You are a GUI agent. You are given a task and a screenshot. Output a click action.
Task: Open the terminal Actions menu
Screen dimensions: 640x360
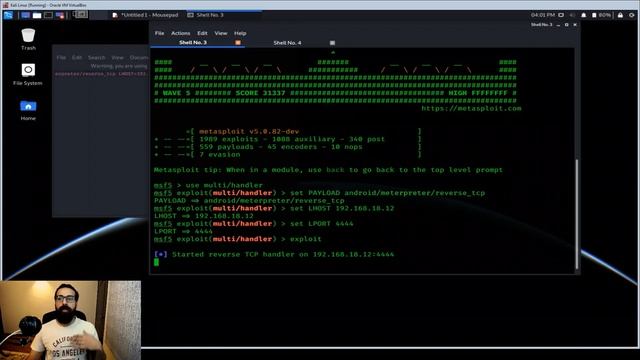click(x=180, y=33)
